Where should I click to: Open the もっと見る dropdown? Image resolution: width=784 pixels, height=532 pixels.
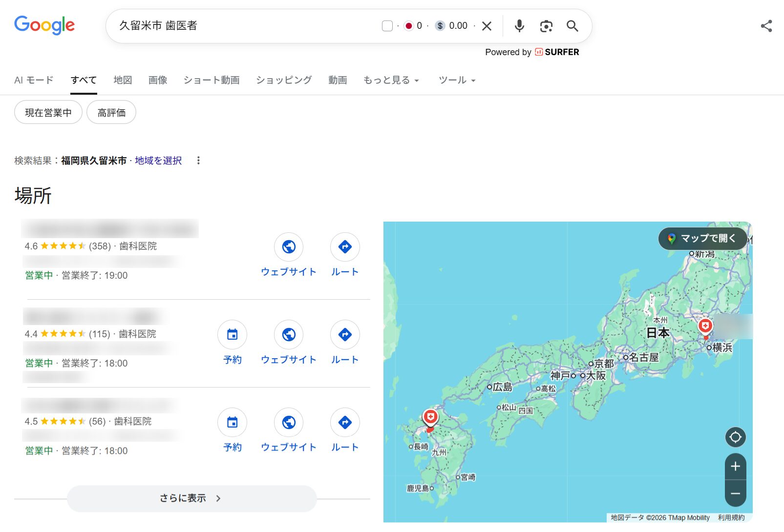[390, 80]
